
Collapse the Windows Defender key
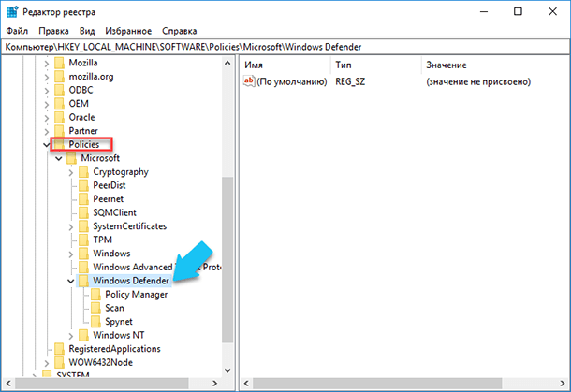(x=70, y=281)
